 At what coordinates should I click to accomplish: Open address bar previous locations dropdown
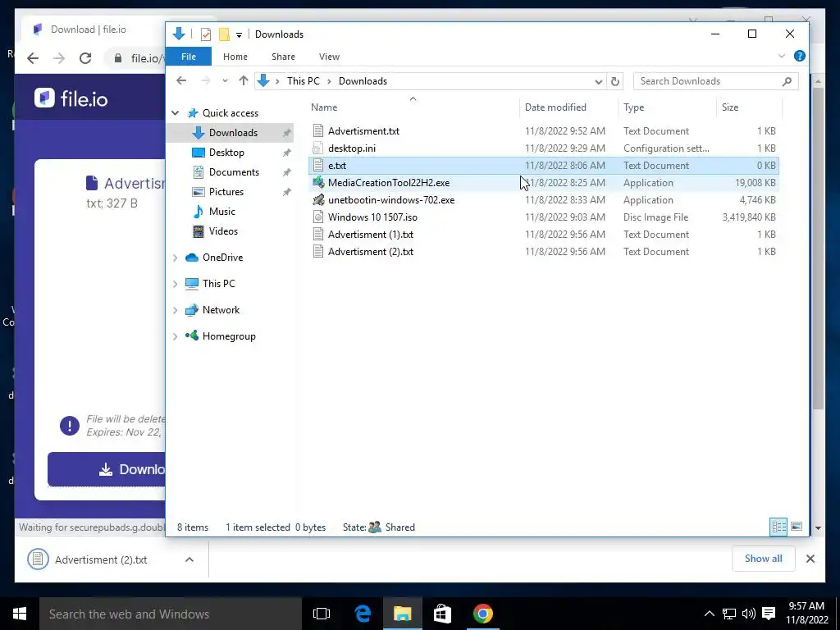pyautogui.click(x=598, y=81)
